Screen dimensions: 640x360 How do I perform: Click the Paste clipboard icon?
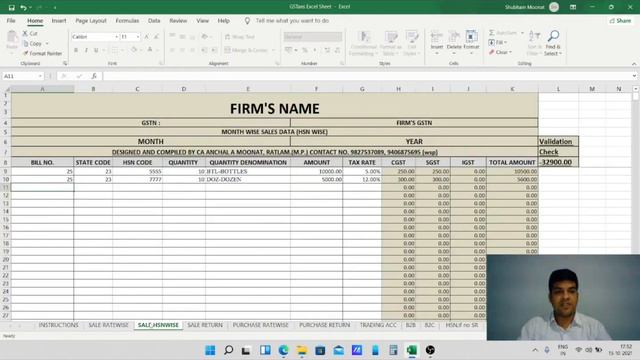pos(12,37)
